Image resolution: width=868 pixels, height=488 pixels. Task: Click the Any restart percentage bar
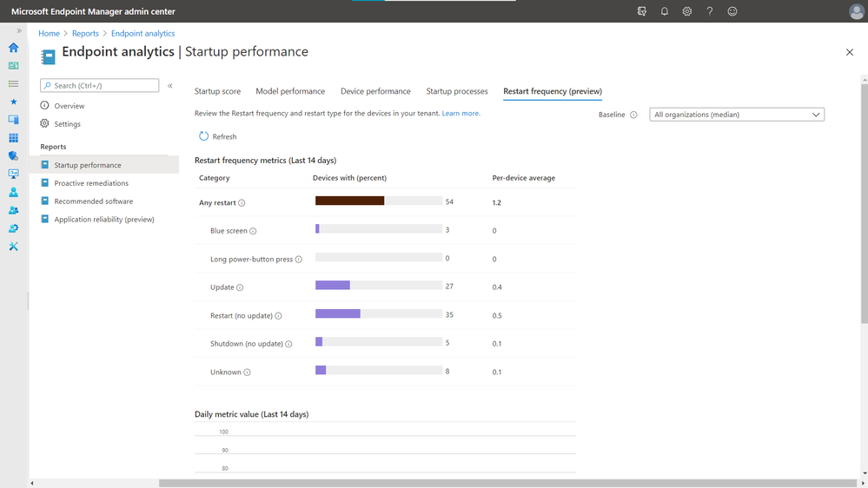tap(379, 201)
